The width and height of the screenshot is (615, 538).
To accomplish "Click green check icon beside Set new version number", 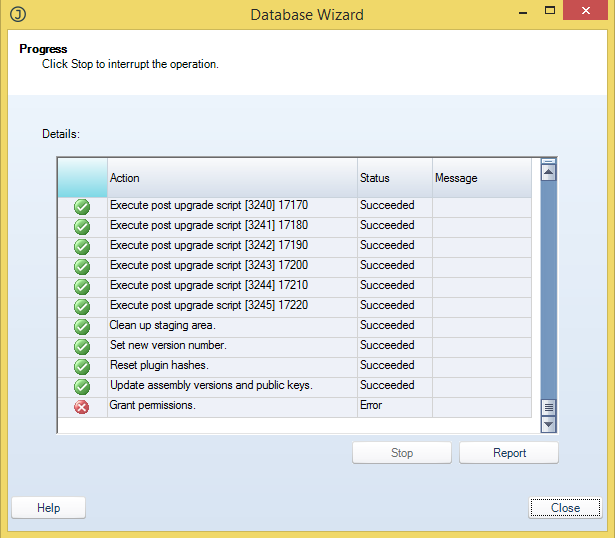I will [x=82, y=346].
